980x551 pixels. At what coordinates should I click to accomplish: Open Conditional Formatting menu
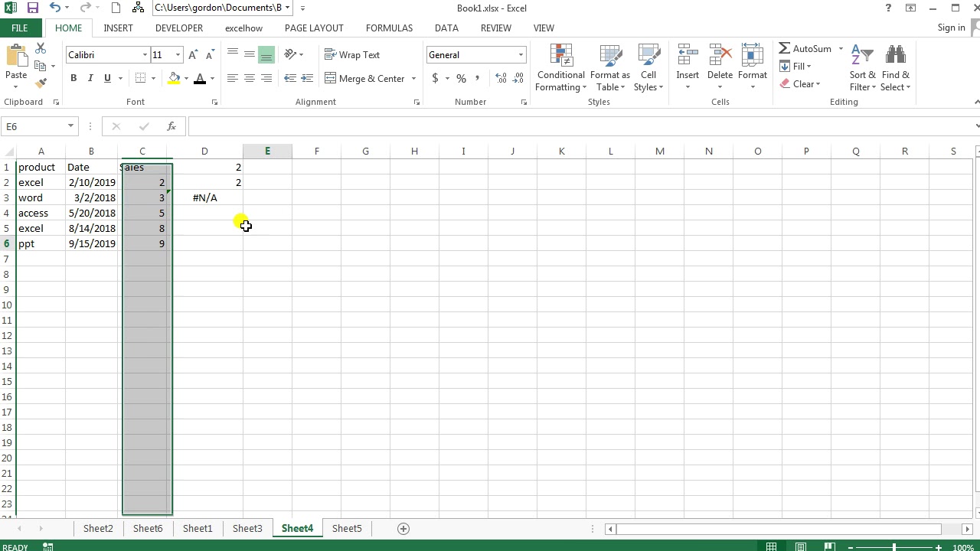[x=561, y=68]
